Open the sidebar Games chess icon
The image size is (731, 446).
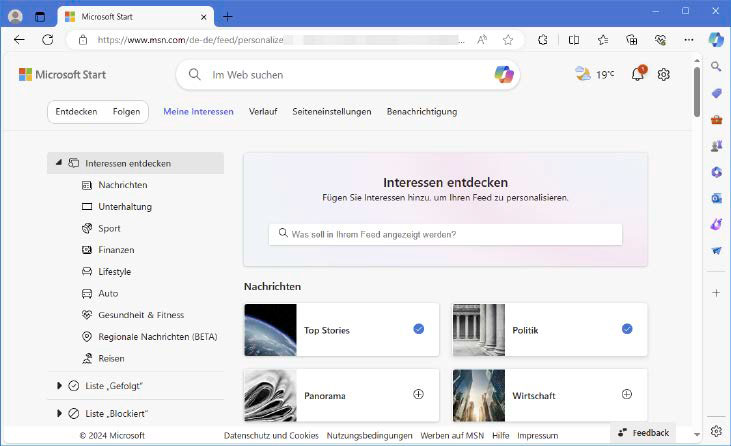716,146
